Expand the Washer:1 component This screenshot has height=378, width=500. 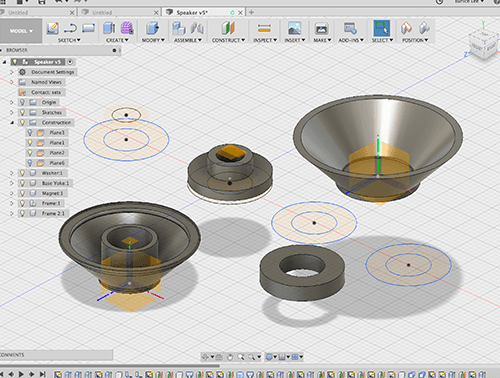12,173
